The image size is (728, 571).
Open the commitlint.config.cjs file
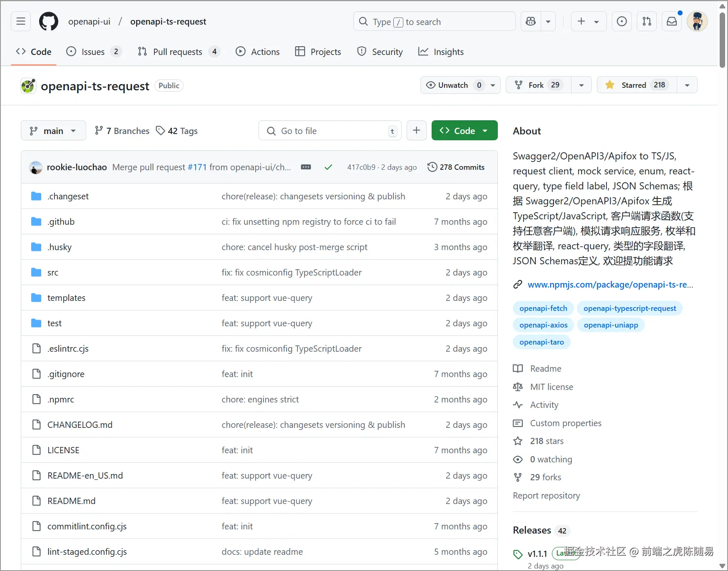[x=87, y=526]
